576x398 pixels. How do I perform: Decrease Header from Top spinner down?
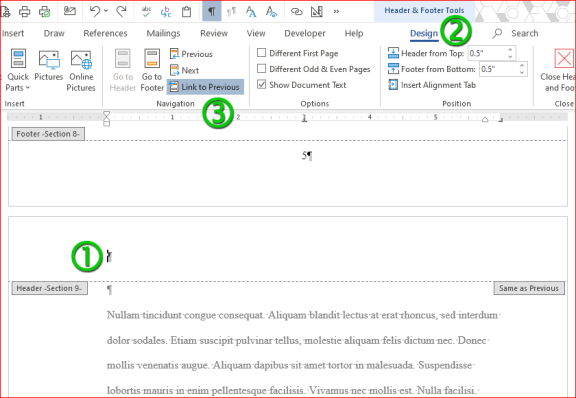tap(510, 57)
